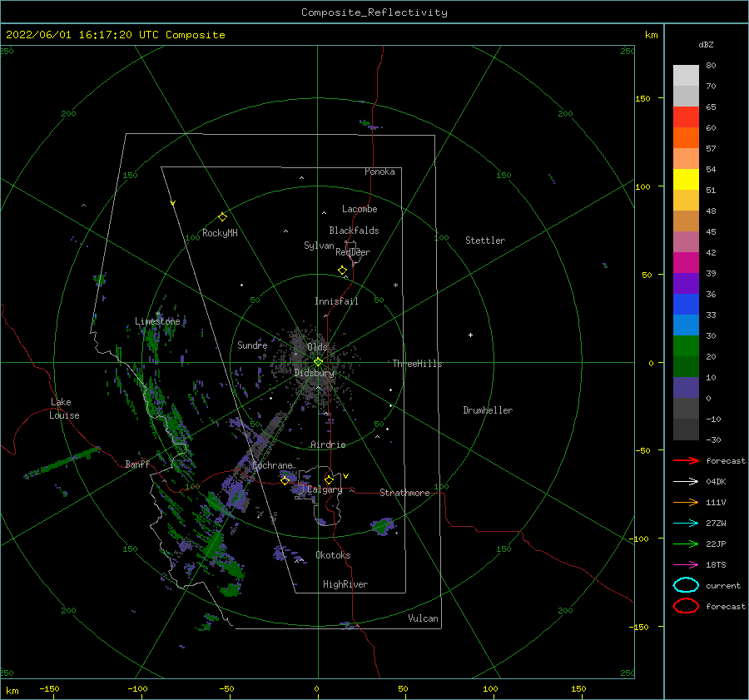Click the RedDeer label on the map

pos(353,252)
